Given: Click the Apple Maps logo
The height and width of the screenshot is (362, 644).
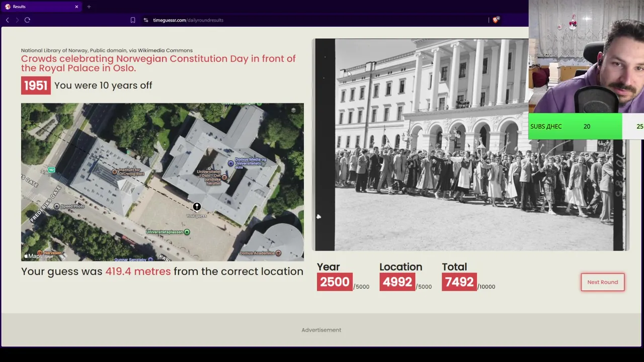Looking at the screenshot, I should coord(33,256).
